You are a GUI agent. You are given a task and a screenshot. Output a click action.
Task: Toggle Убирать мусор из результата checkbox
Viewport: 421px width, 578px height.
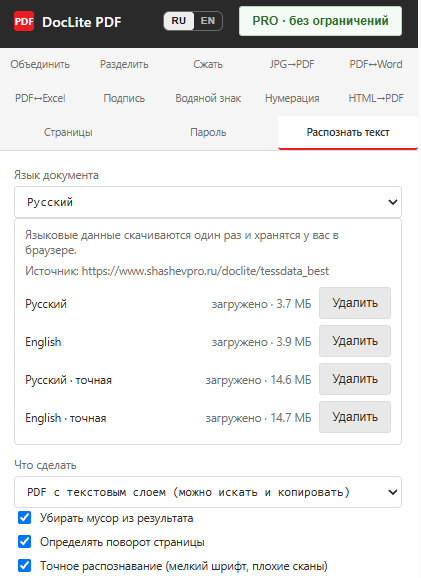coord(25,518)
